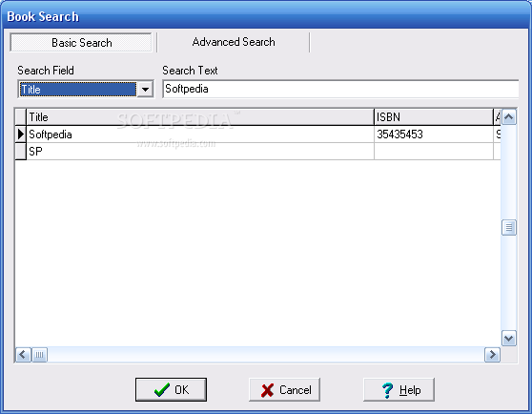Click the horizontal scrollbar right arrow

click(x=492, y=355)
